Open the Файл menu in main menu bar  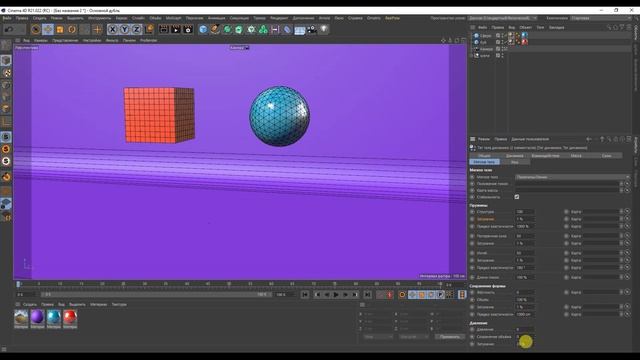(x=7, y=18)
